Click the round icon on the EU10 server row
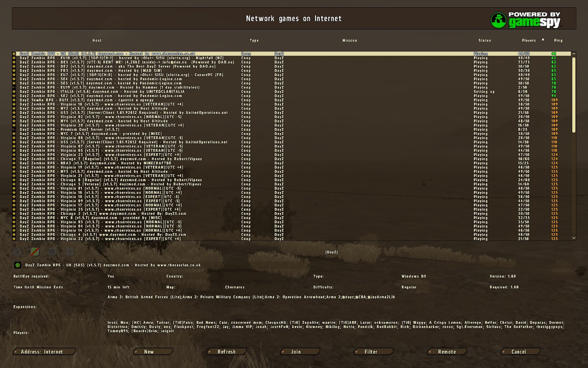This screenshot has height=368, width=588. coord(14,58)
